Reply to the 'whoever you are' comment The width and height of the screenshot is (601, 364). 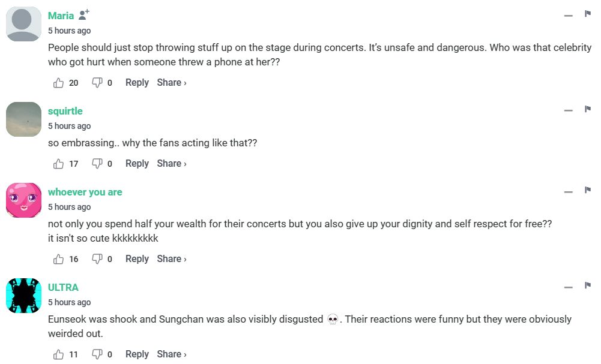tap(137, 259)
